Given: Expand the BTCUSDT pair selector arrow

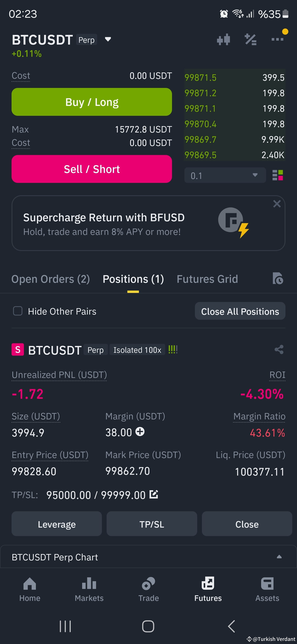Looking at the screenshot, I should pyautogui.click(x=108, y=39).
